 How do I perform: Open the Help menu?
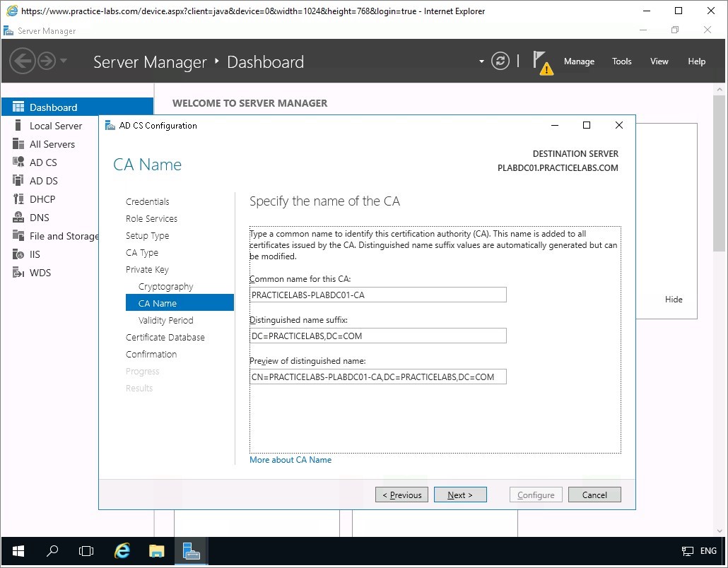pos(696,61)
